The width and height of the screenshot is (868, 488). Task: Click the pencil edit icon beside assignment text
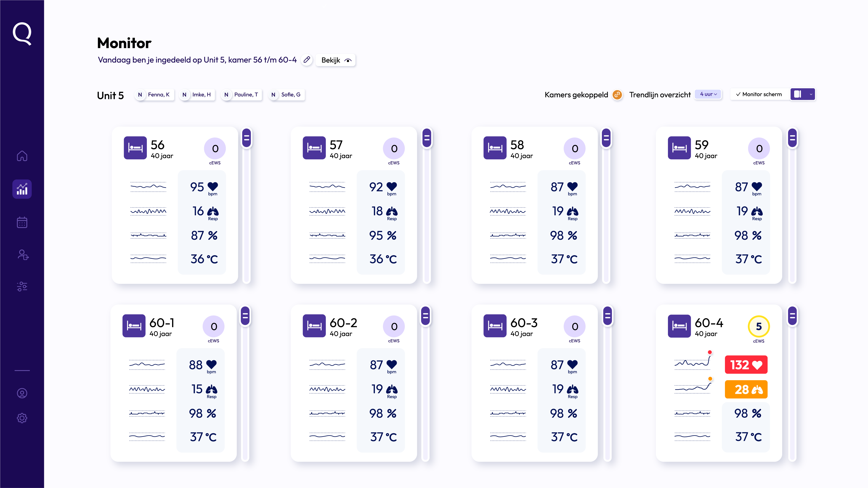tap(307, 60)
